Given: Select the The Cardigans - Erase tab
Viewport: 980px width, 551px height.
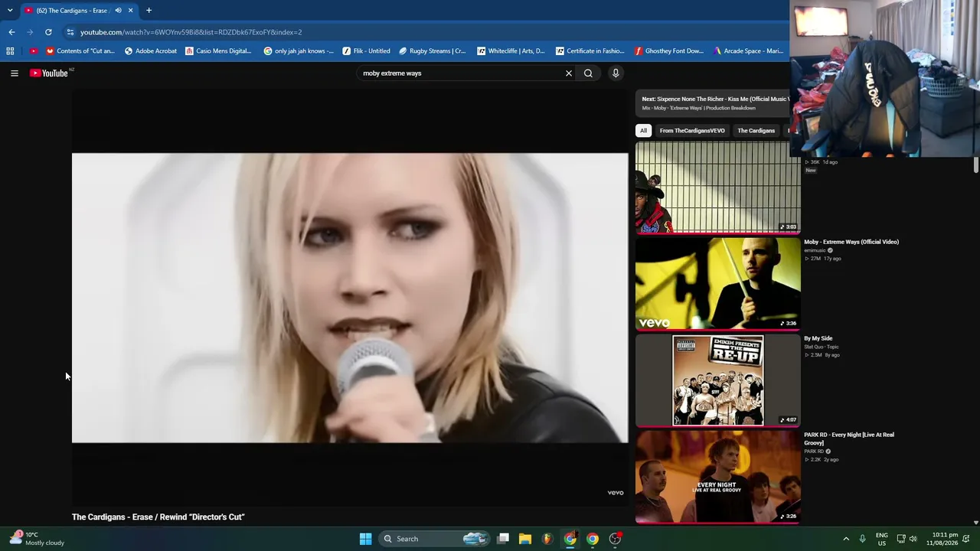Looking at the screenshot, I should pyautogui.click(x=79, y=11).
